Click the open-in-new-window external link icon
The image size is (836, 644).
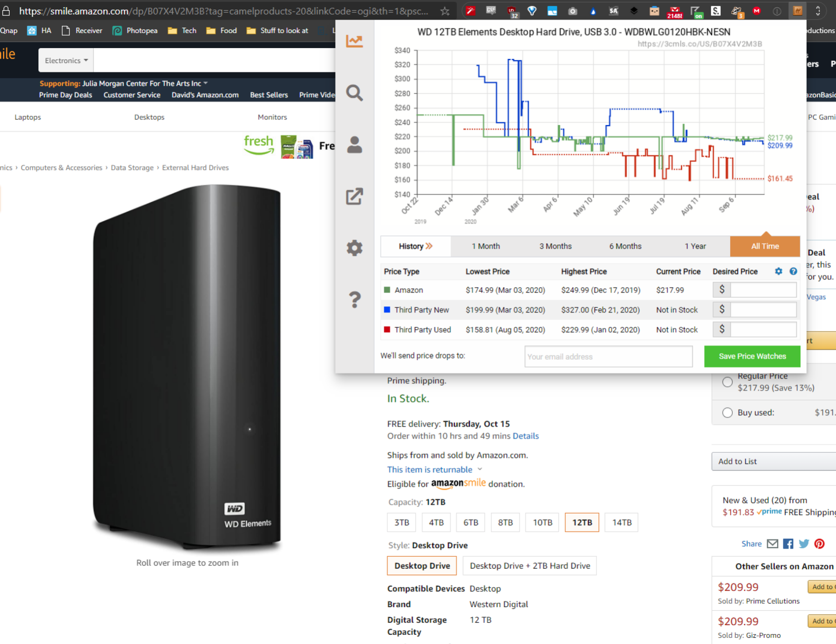point(354,196)
